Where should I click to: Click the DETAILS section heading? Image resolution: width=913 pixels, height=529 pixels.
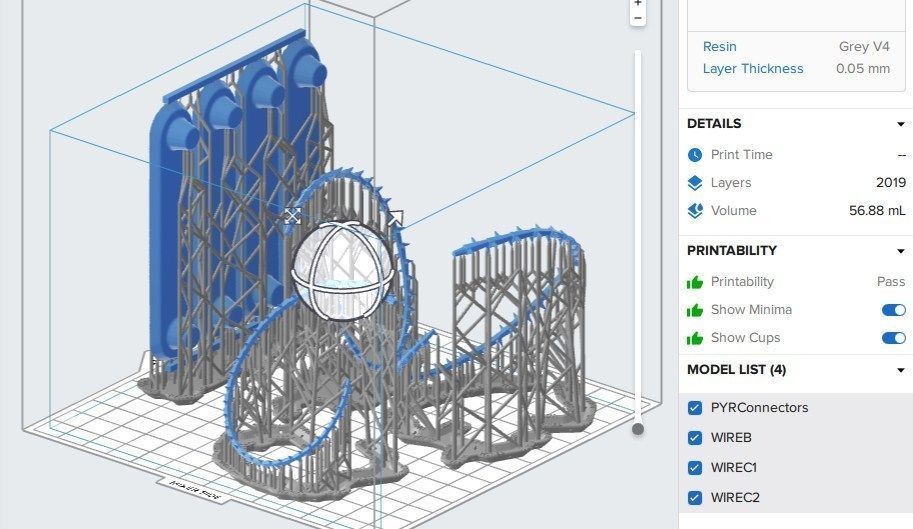[714, 123]
